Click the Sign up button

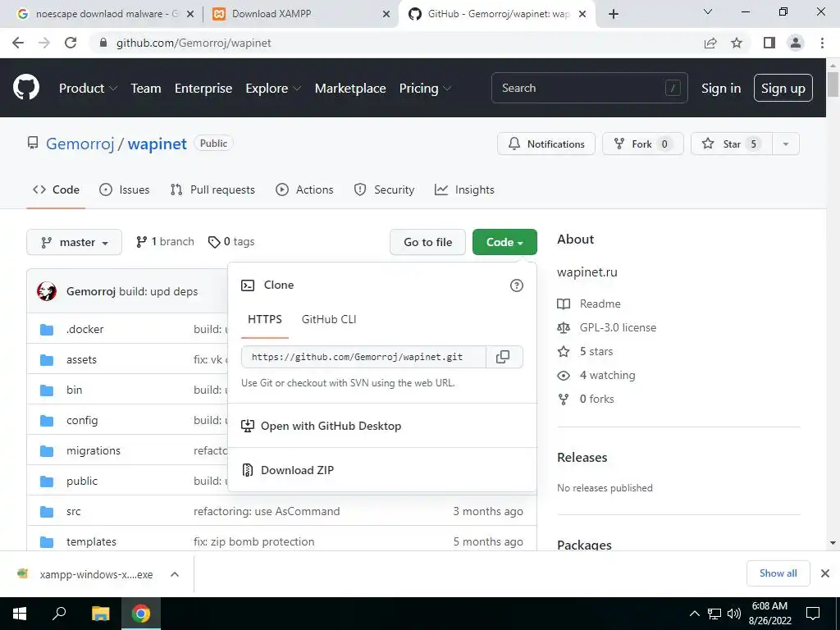783,88
